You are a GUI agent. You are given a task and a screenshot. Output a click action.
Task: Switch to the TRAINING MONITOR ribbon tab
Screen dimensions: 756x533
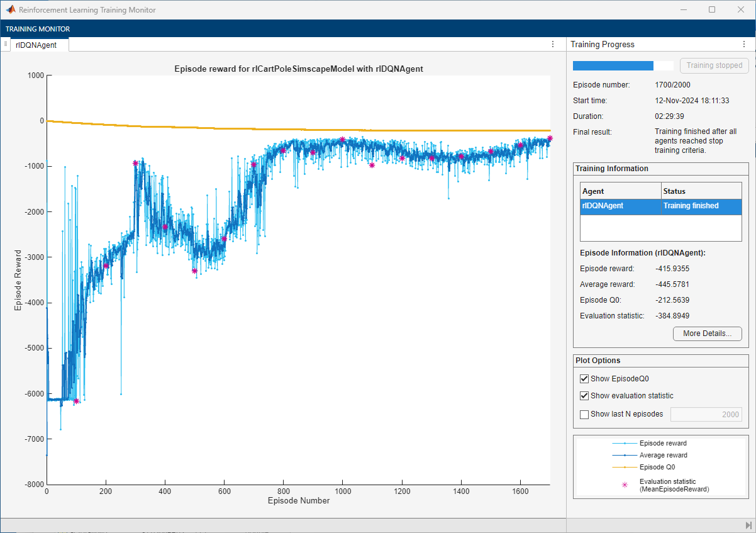coord(38,29)
